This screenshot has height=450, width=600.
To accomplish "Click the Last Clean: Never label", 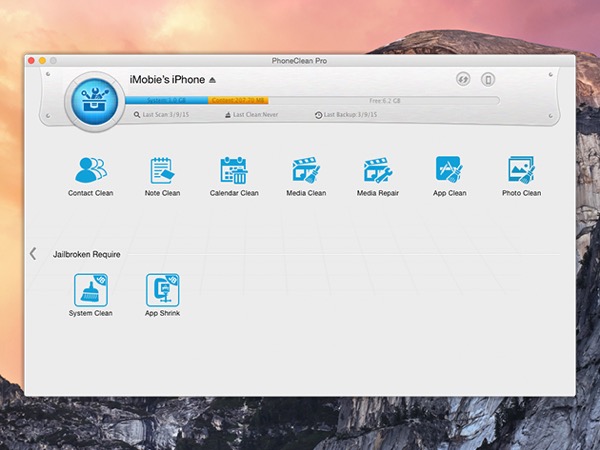I will pos(251,114).
